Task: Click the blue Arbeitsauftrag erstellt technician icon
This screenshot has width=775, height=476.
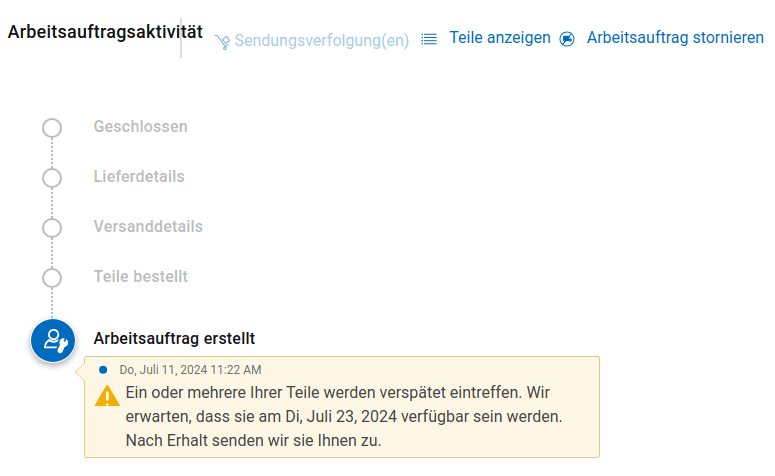Action: pos(53,341)
